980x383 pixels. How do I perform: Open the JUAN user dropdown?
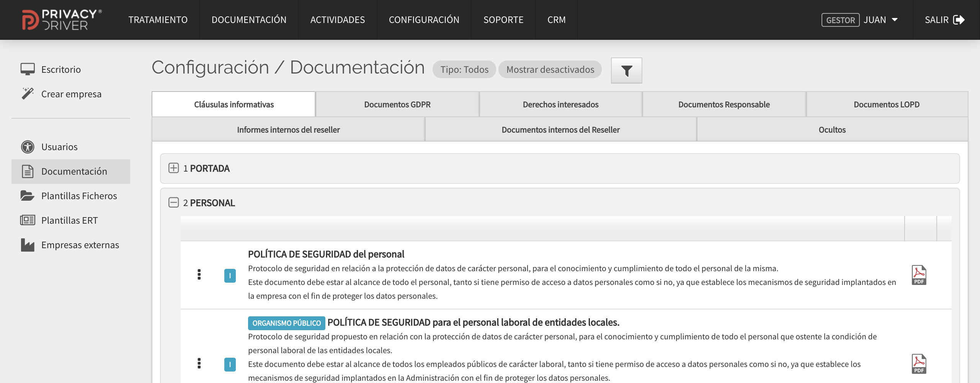tap(880, 20)
